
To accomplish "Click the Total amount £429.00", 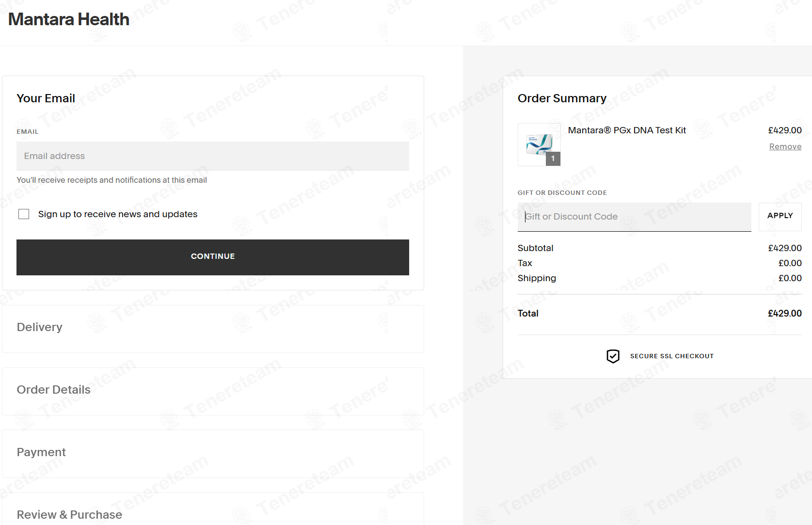I will coord(785,314).
